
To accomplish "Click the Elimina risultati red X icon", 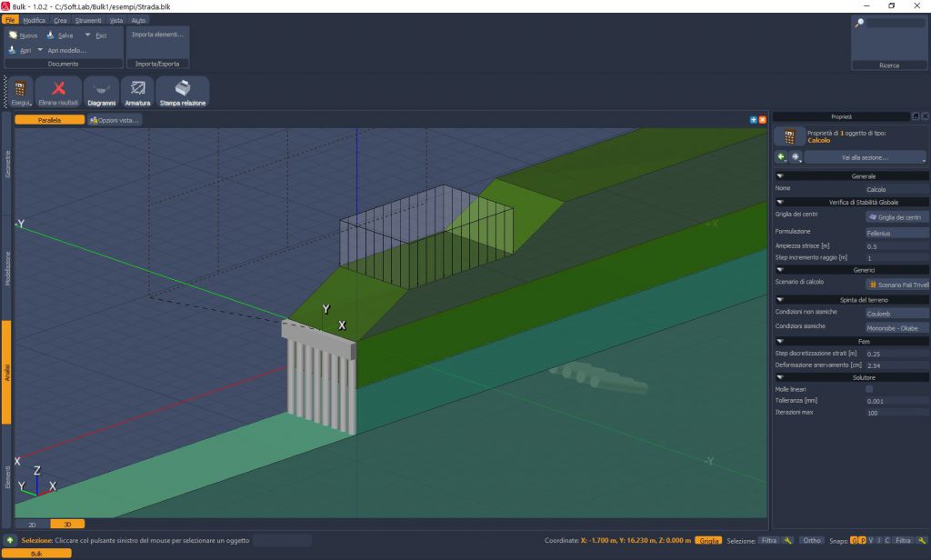I will pyautogui.click(x=59, y=89).
